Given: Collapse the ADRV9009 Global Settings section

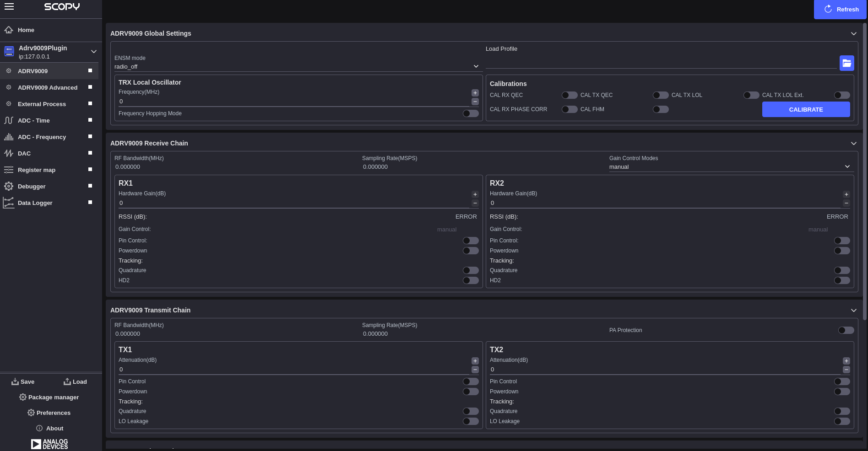Looking at the screenshot, I should tap(853, 33).
